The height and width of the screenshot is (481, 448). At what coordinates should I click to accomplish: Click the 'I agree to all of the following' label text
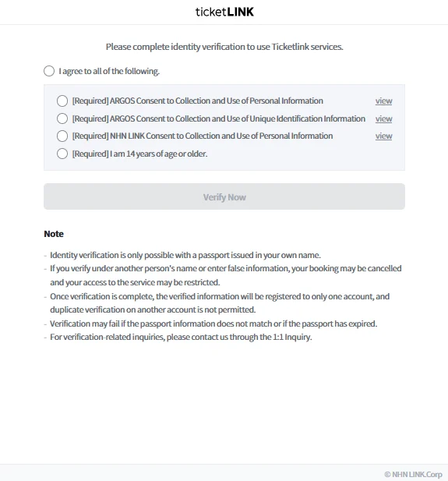[x=109, y=71]
